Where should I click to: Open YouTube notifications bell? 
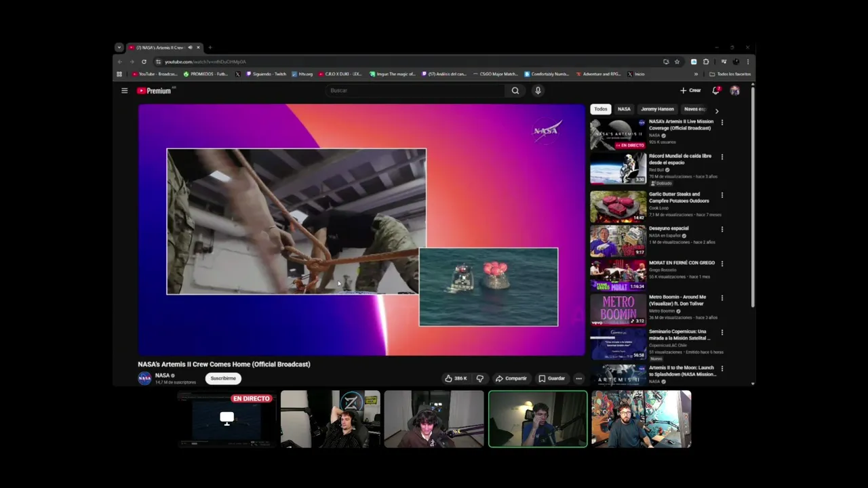pos(715,90)
